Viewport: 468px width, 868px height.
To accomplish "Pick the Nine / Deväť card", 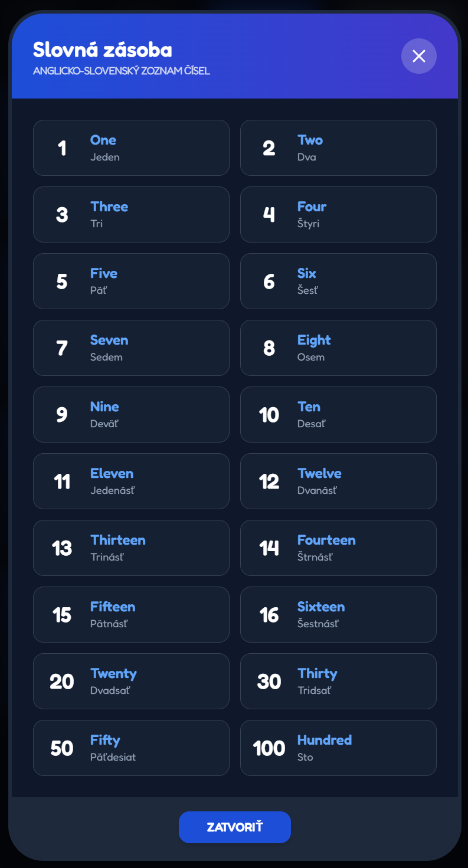I will coord(131,415).
